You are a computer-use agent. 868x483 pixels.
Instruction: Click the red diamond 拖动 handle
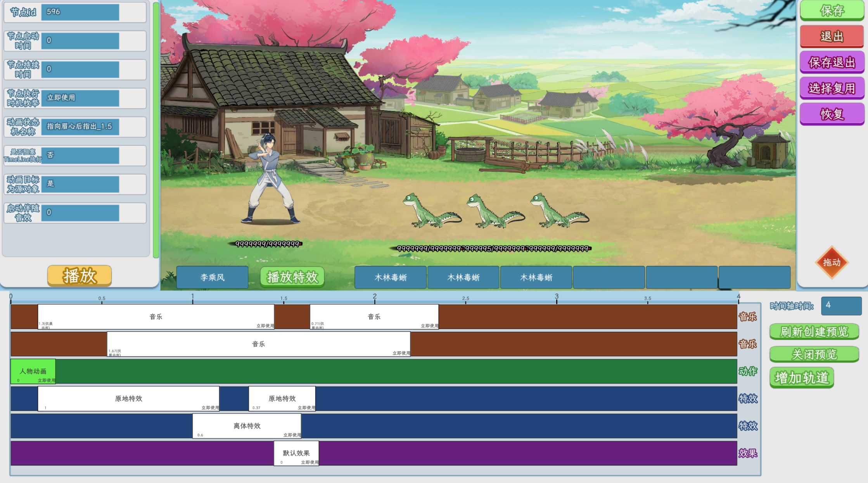point(832,262)
